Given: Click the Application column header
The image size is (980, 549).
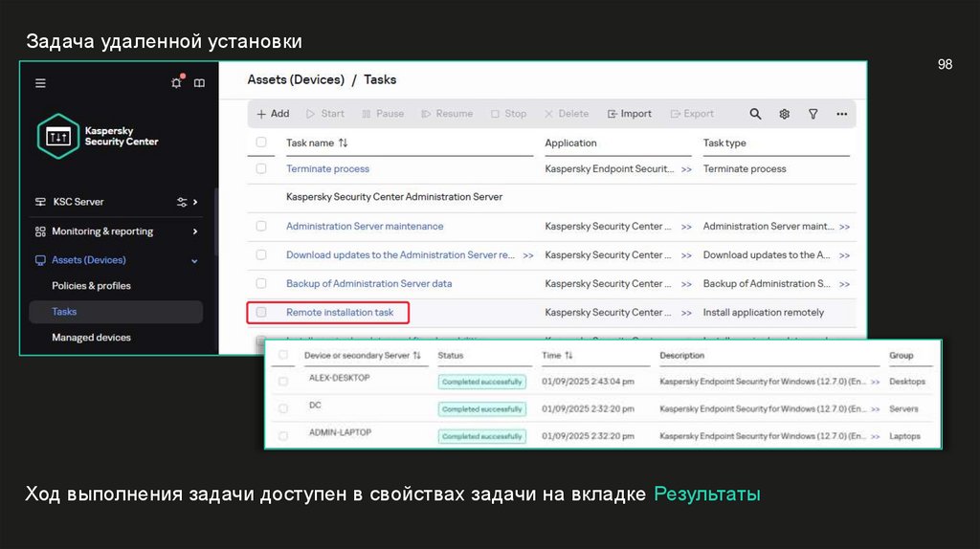Looking at the screenshot, I should pyautogui.click(x=570, y=143).
